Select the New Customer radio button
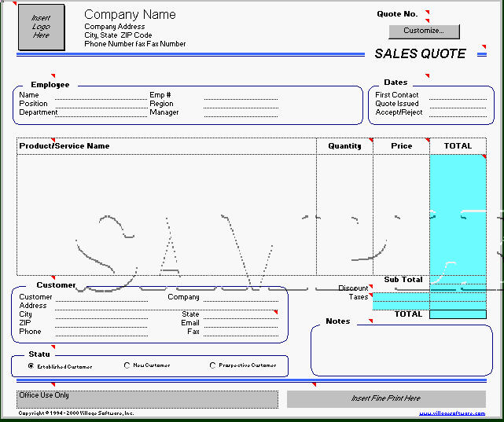This screenshot has height=422, width=504. [x=127, y=365]
